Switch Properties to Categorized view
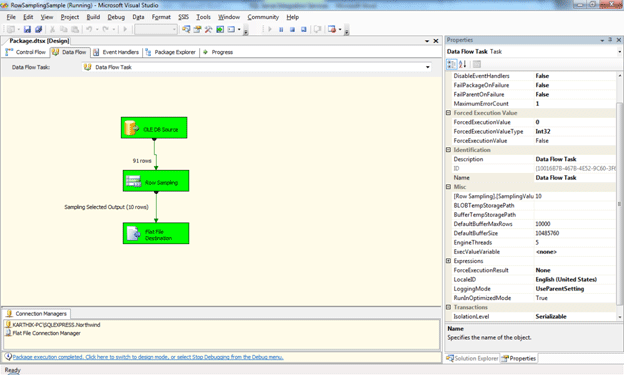 [x=451, y=64]
